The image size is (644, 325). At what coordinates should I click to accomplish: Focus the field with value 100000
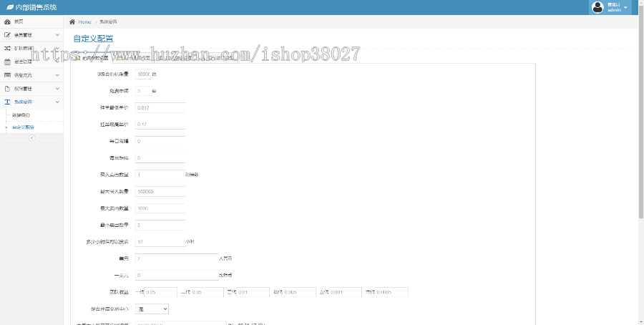point(160,191)
